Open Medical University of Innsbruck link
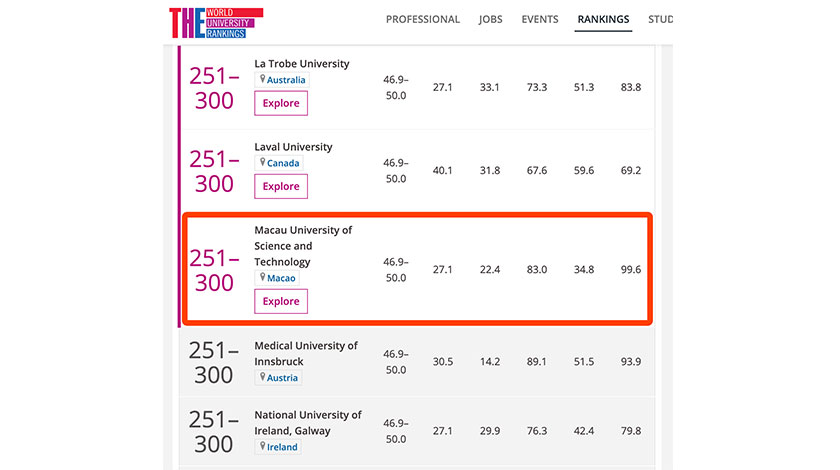 305,354
